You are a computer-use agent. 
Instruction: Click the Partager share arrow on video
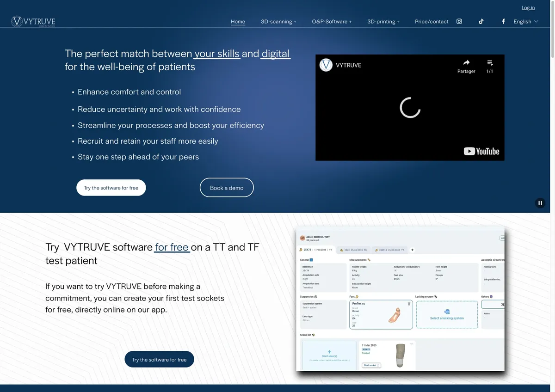pos(466,62)
